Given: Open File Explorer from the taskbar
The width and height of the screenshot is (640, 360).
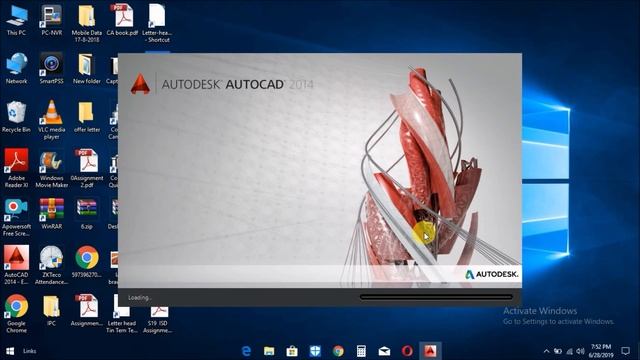Looking at the screenshot, I should click(269, 351).
